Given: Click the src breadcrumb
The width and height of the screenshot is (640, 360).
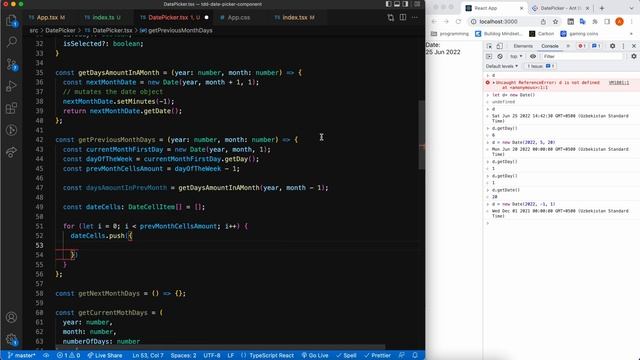Looking at the screenshot, I should pos(33,31).
